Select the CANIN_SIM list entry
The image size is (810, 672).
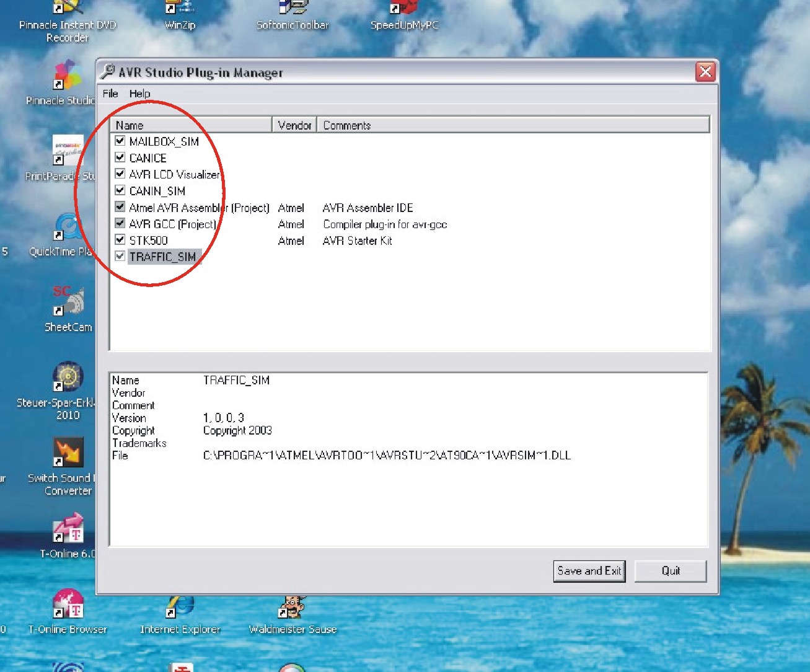pyautogui.click(x=157, y=191)
